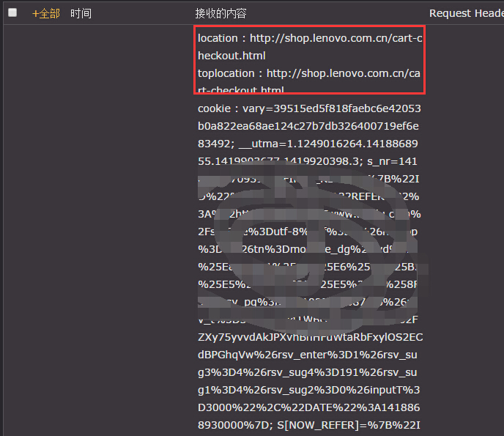
Task: Click the line 'g1%3D4%26rsv_sug2%3D0%26inputT%3'
Action: tap(308, 390)
